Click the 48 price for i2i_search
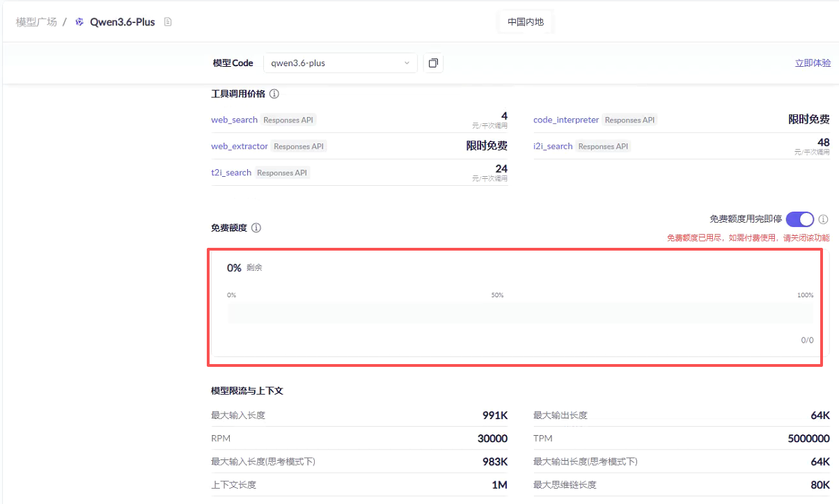Image resolution: width=839 pixels, height=504 pixels. click(823, 143)
